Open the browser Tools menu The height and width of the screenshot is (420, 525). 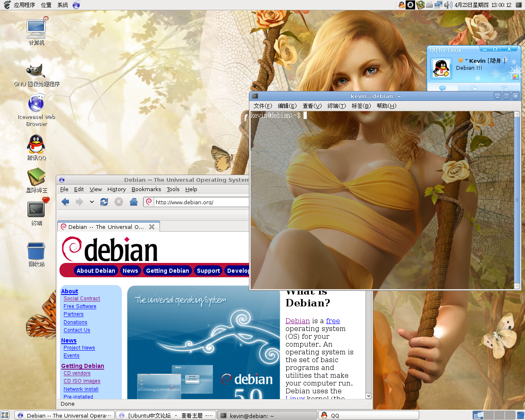pos(173,189)
